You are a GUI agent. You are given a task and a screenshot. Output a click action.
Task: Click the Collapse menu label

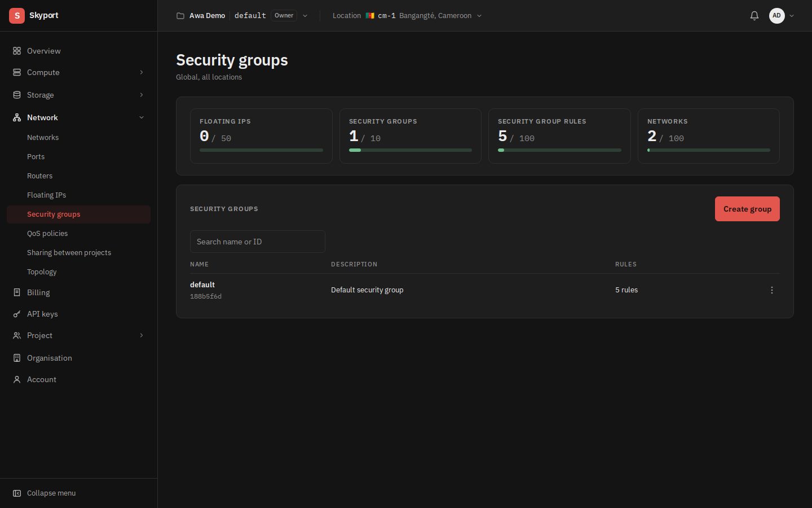[51, 493]
